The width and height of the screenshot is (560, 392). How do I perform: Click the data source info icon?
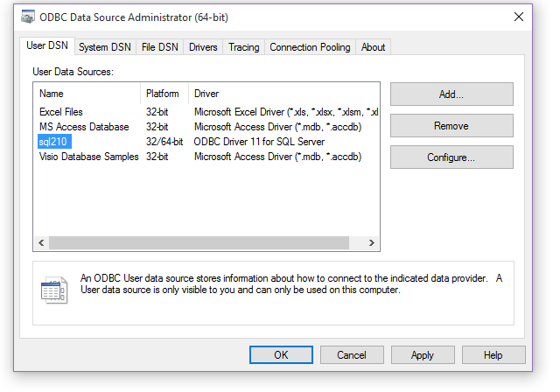point(54,290)
